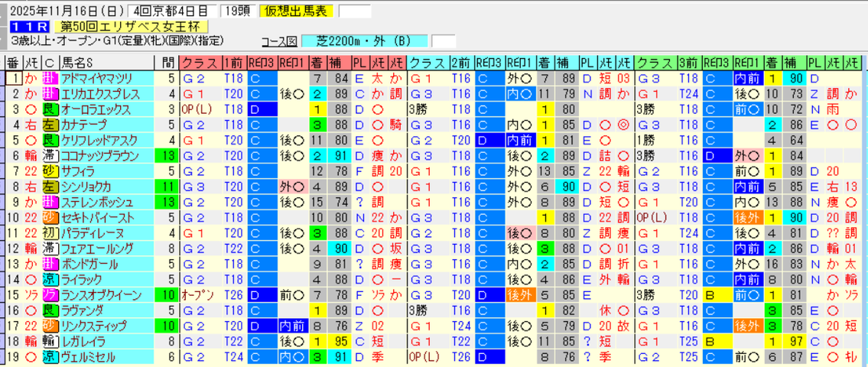Click the 19頭 runner count field
The height and width of the screenshot is (367, 868).
pyautogui.click(x=237, y=11)
